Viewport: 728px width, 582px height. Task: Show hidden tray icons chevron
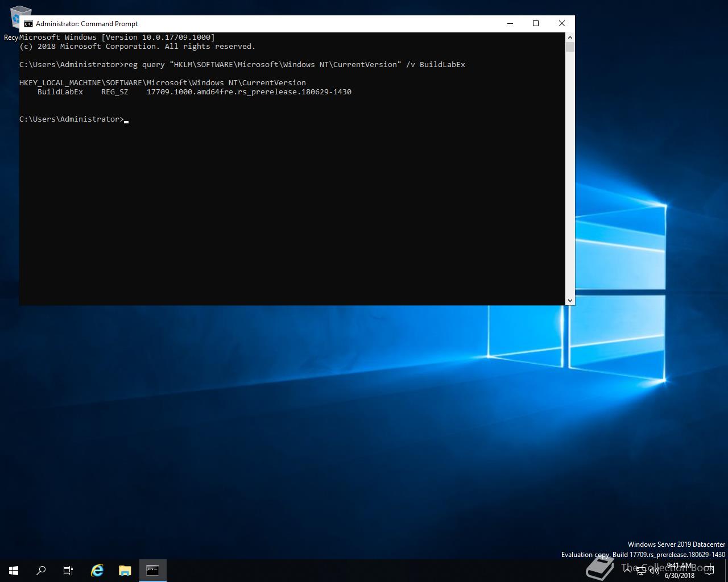[627, 570]
